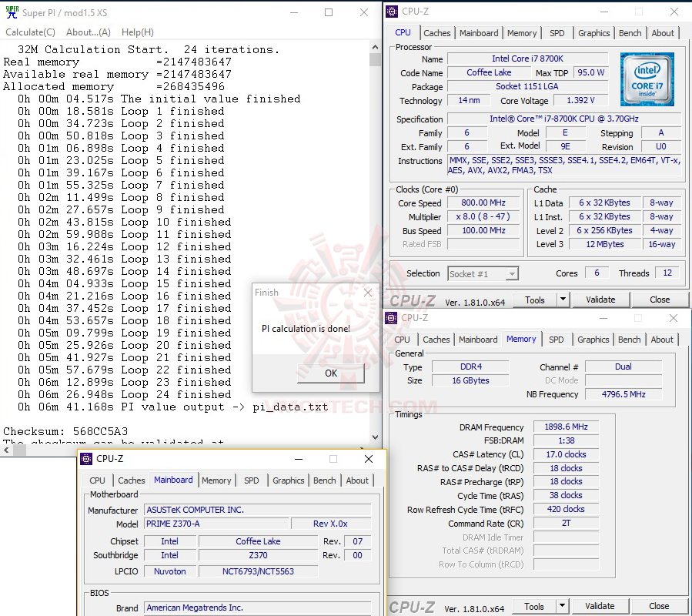692x616 pixels.
Task: Click the Validate button on top CPU-Z
Action: pos(601,299)
